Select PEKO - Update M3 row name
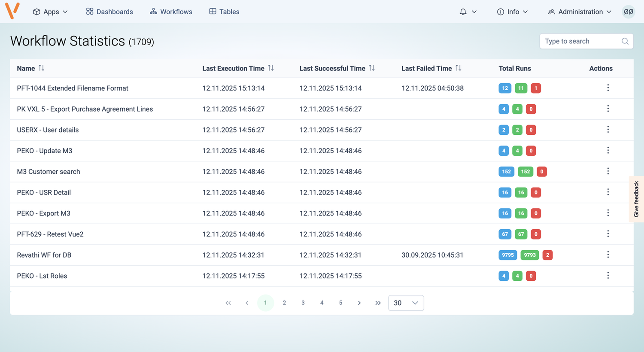Screen dimensions: 644x352 [45, 151]
